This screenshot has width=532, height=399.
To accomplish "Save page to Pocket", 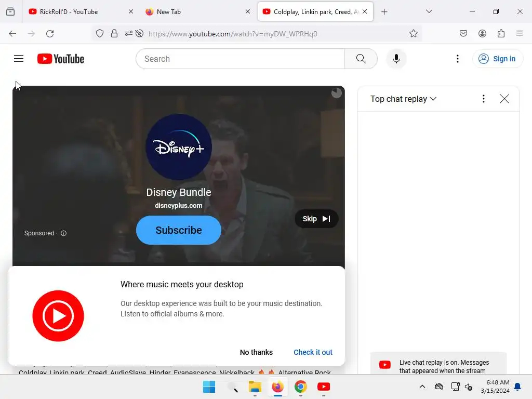I will [463, 33].
